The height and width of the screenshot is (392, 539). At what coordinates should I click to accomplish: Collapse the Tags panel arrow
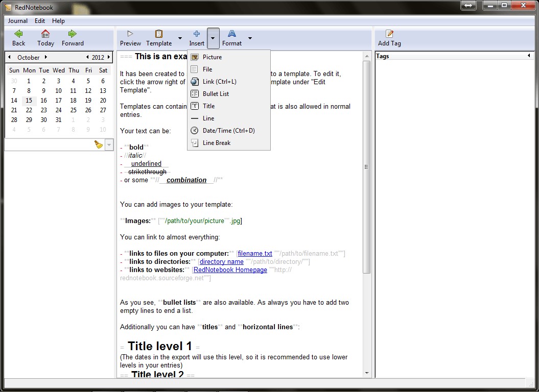tap(529, 56)
